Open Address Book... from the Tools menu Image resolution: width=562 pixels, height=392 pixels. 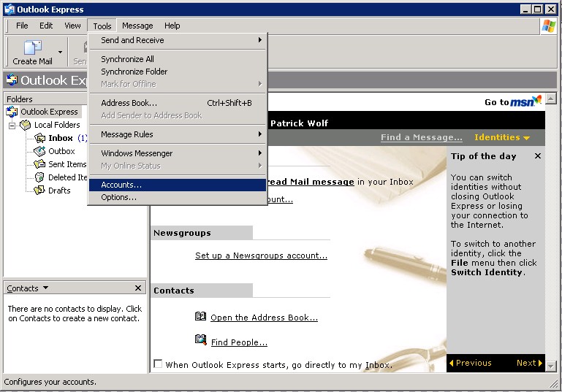pos(178,103)
